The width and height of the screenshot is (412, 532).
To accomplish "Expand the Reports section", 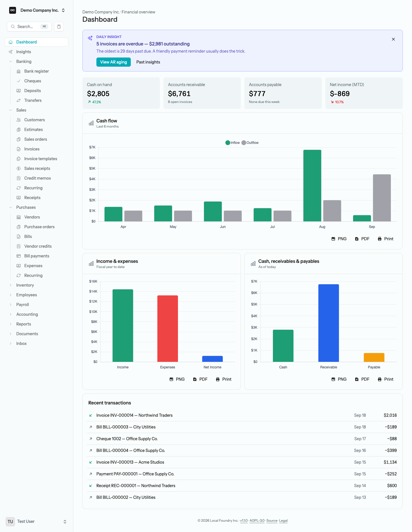I will tap(37, 324).
